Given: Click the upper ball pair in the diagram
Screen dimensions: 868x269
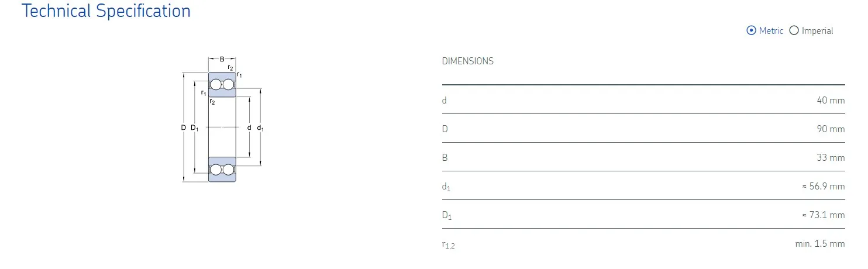Looking at the screenshot, I should coord(222,85).
